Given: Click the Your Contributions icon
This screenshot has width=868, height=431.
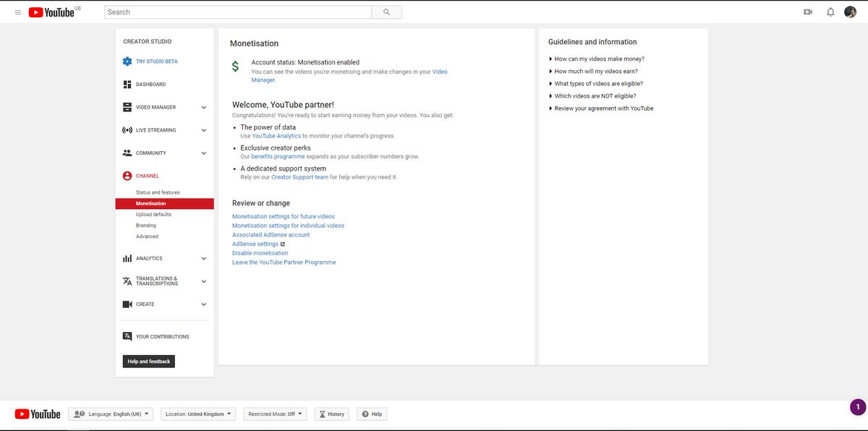Looking at the screenshot, I should [127, 336].
